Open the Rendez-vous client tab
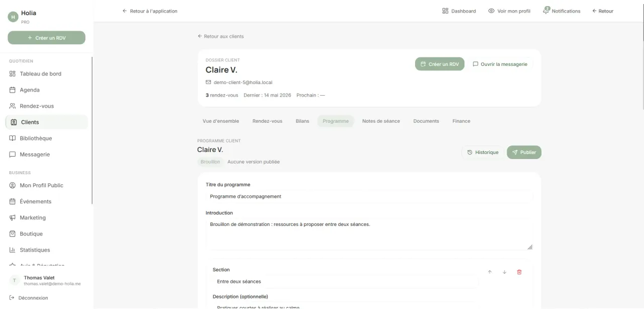Image resolution: width=644 pixels, height=309 pixels. pos(267,121)
